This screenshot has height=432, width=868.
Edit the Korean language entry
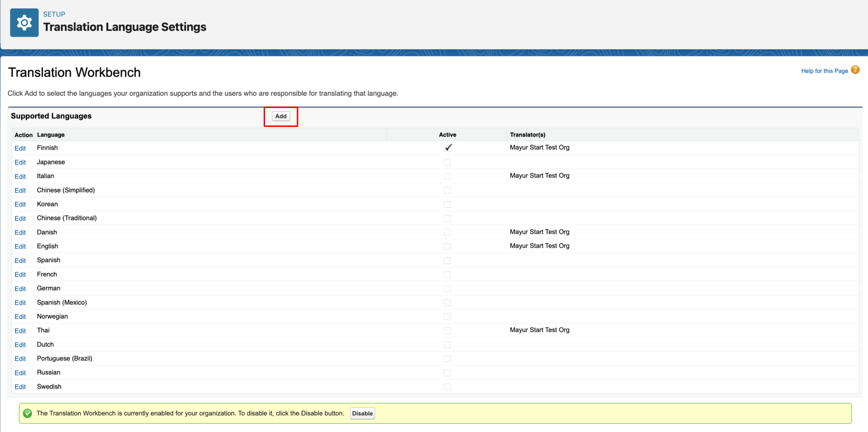(x=20, y=204)
